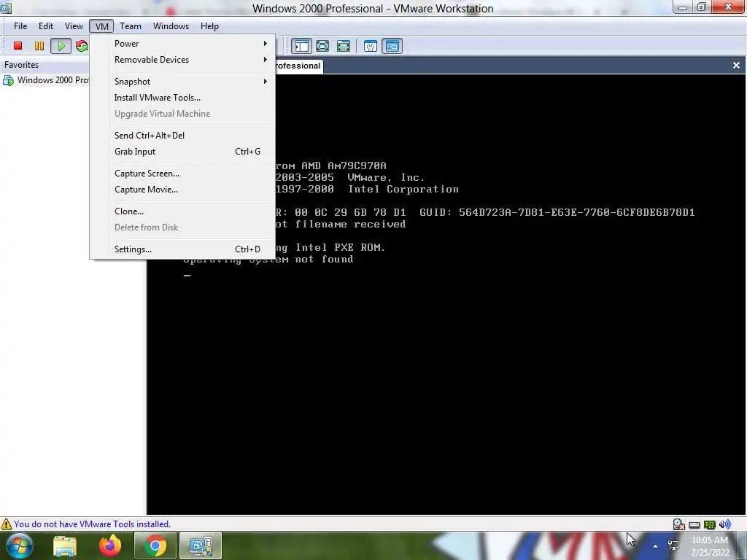Open the Windows menu
This screenshot has height=560, width=747.
point(171,26)
